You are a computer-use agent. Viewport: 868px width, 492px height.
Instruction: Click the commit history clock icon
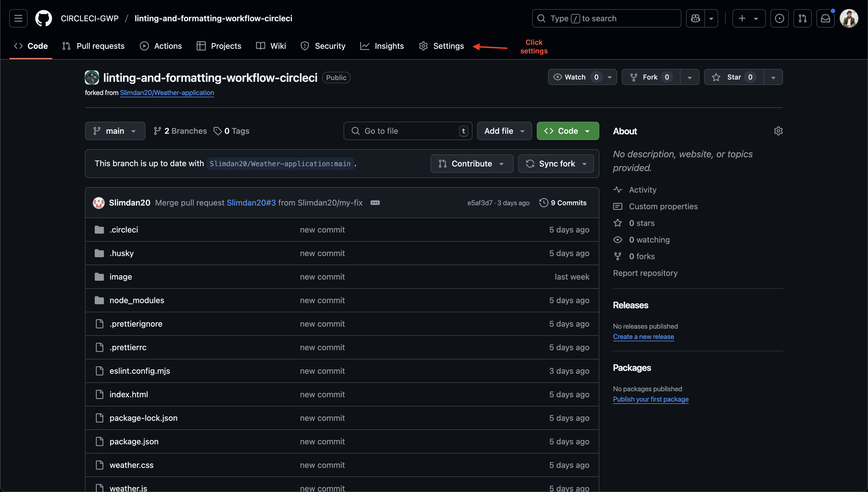(x=543, y=203)
